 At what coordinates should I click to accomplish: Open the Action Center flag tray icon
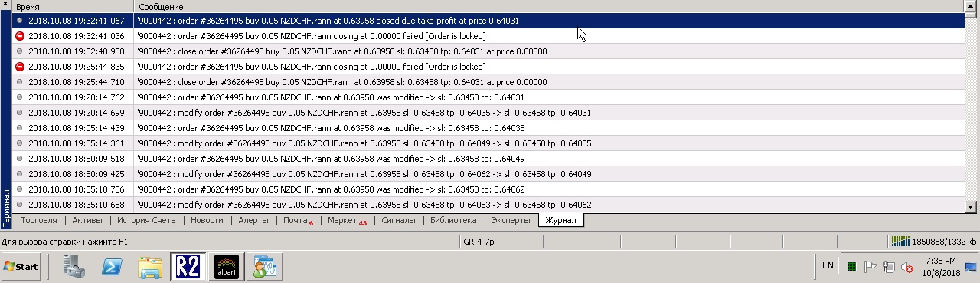[870, 266]
